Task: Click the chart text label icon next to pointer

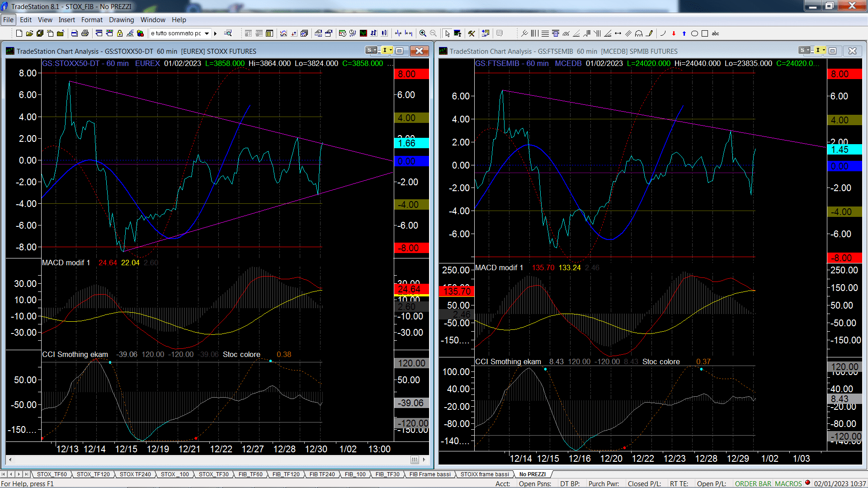Action: (x=458, y=33)
